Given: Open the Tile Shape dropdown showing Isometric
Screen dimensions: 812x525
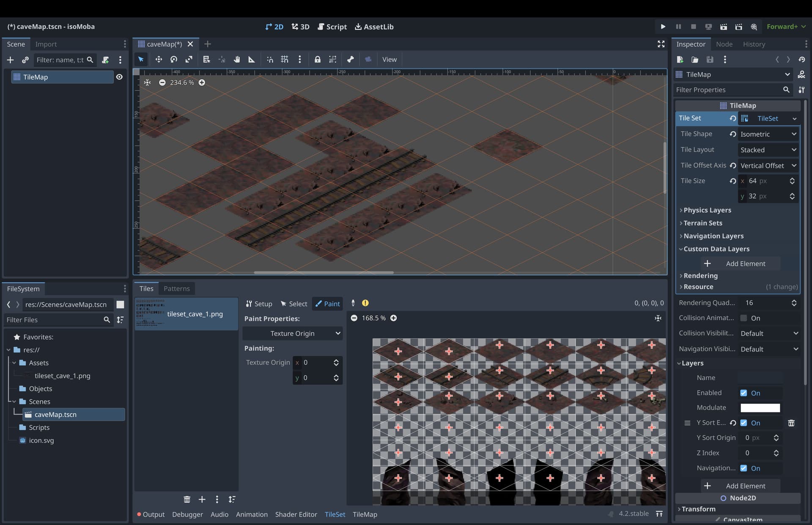Looking at the screenshot, I should [768, 134].
